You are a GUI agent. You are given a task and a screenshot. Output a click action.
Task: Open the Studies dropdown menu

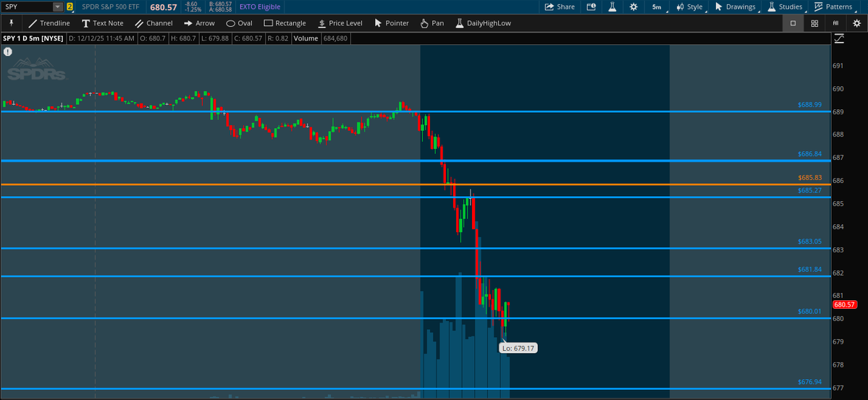(785, 7)
